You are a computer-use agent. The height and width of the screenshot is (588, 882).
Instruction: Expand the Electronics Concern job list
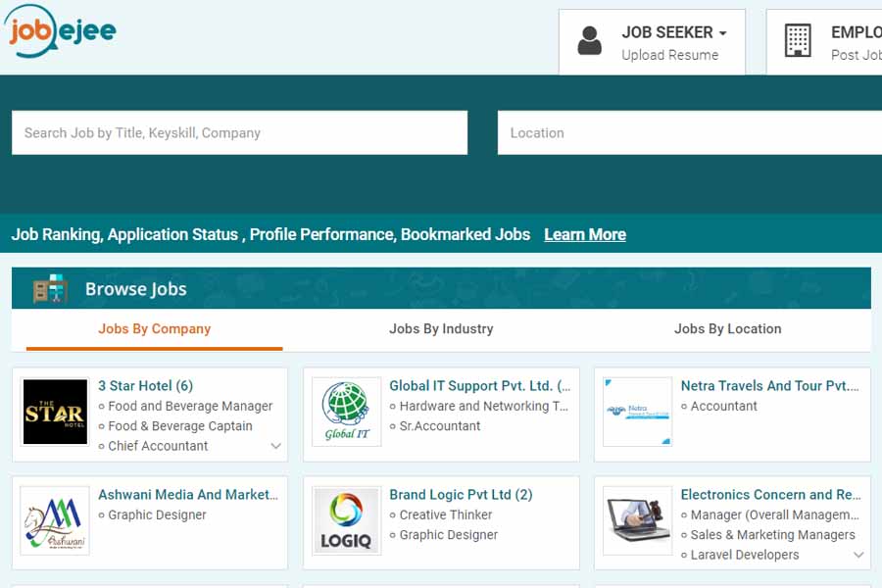(x=858, y=555)
